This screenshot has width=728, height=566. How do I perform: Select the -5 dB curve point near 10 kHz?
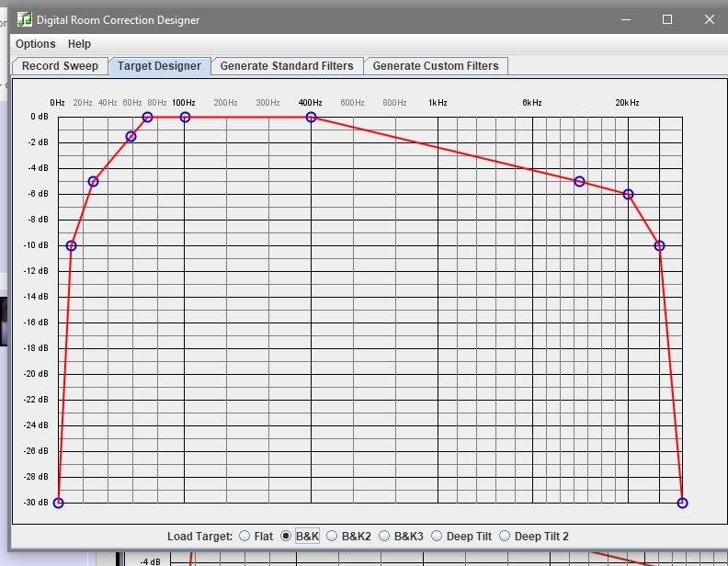pyautogui.click(x=579, y=181)
